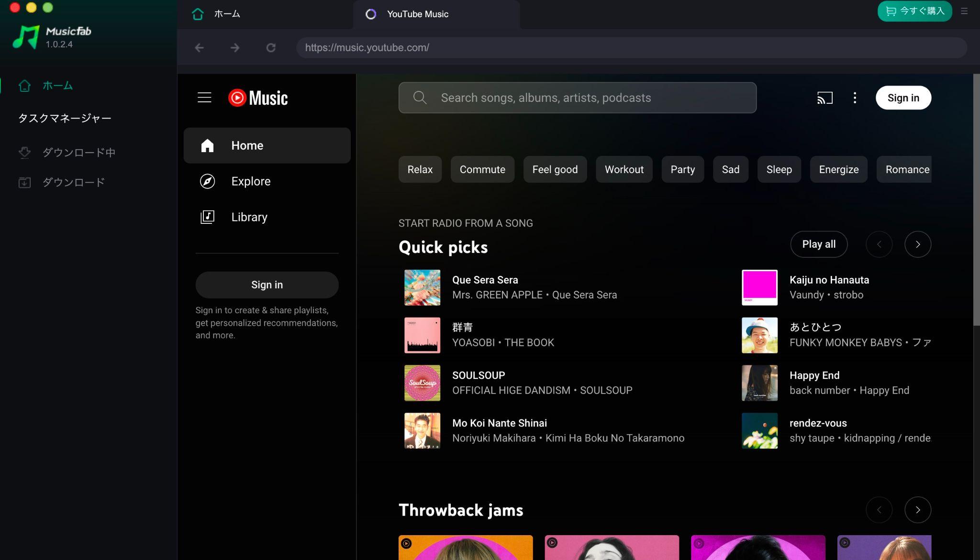Select Home in YouTube Music navigation
Viewport: 980px width, 560px height.
267,145
